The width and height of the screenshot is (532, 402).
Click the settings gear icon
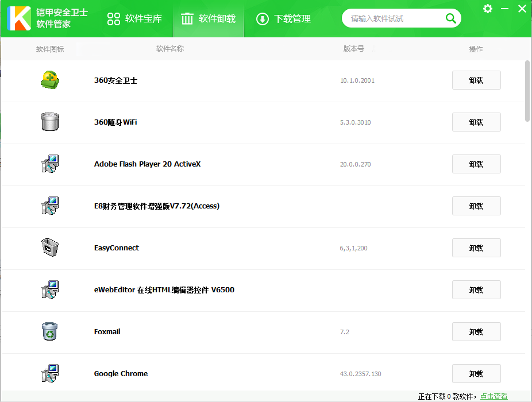pos(488,9)
